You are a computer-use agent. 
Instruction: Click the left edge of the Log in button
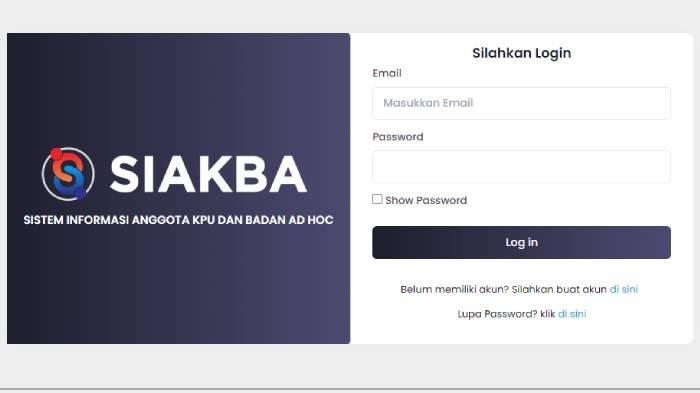pos(379,242)
